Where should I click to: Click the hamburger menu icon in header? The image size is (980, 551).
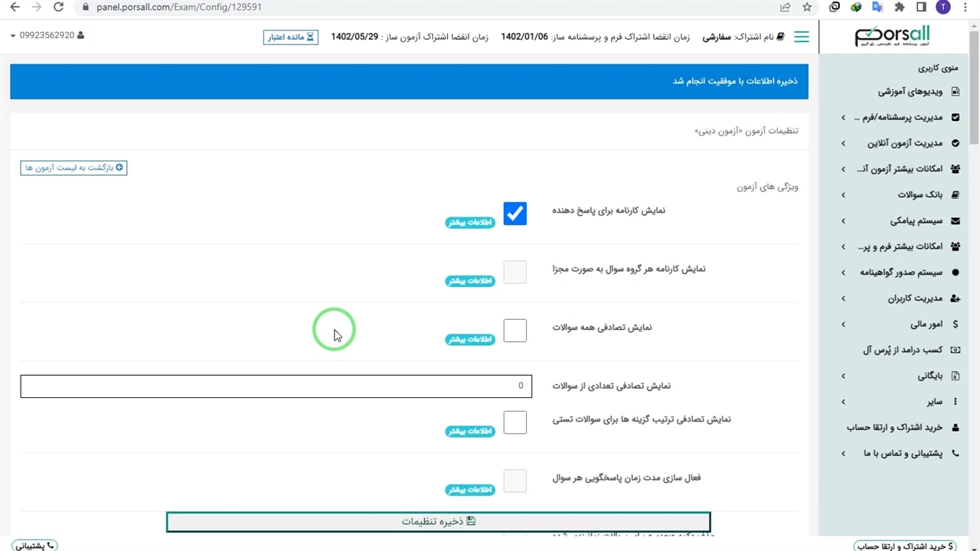[801, 37]
